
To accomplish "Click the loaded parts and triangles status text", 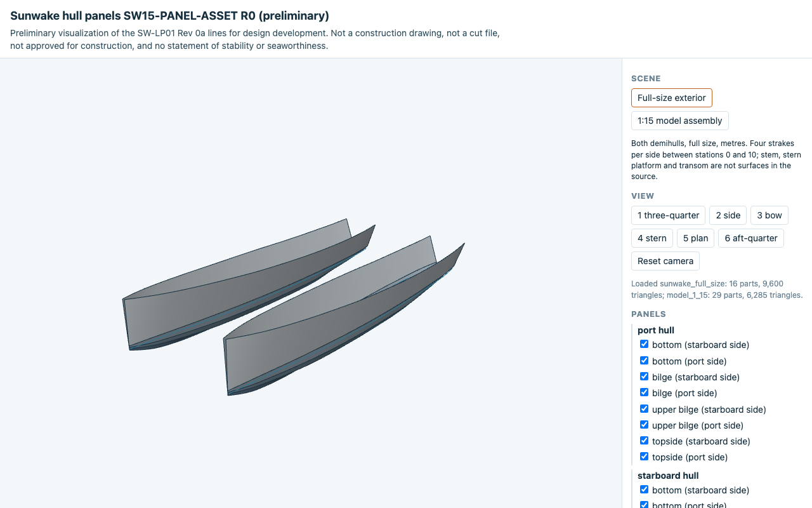I will pos(717,290).
